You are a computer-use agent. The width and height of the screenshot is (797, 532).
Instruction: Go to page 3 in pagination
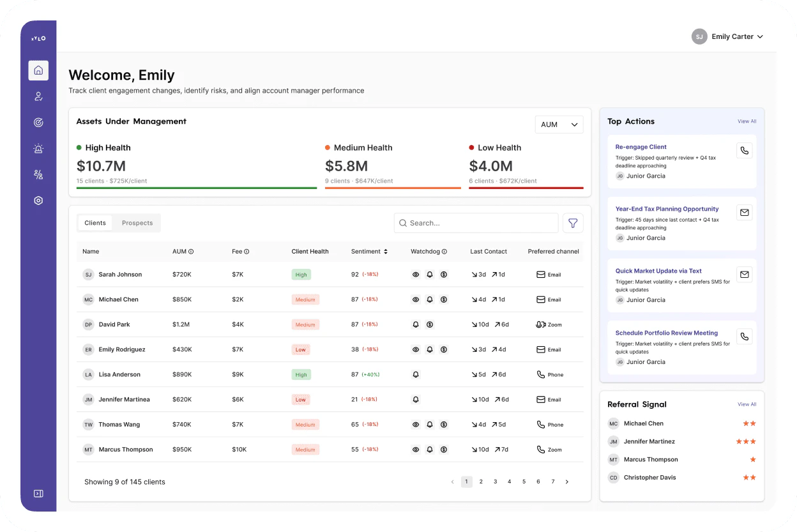coord(495,482)
